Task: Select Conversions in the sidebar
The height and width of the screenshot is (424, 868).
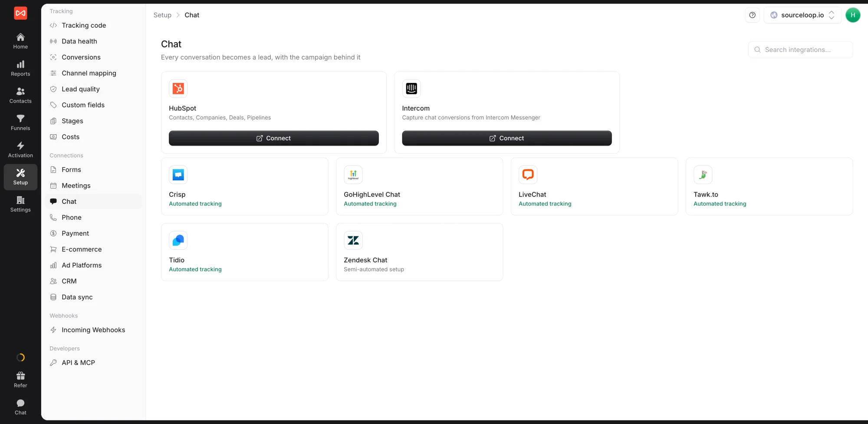Action: [x=93, y=57]
